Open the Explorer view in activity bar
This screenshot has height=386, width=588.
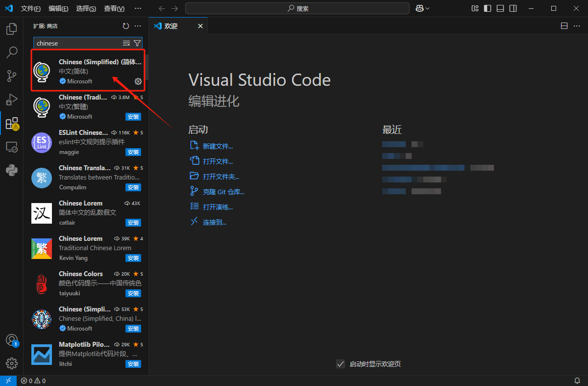12,29
